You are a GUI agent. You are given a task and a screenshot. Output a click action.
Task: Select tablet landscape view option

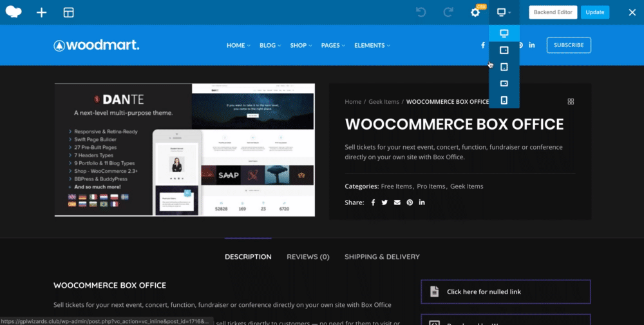click(x=504, y=50)
